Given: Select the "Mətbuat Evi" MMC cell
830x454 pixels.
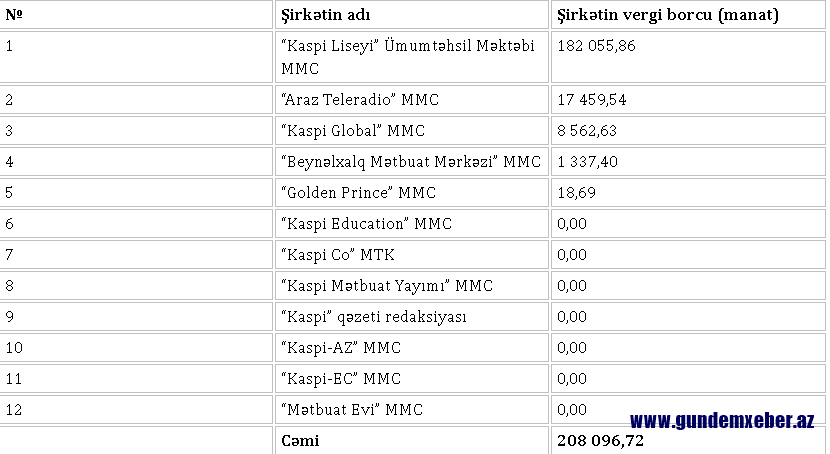Looking at the screenshot, I should pyautogui.click(x=411, y=410).
